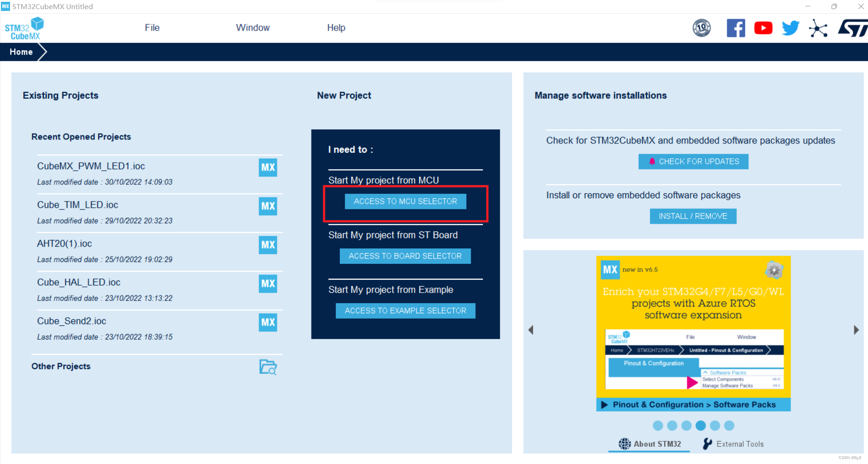Screen dimensions: 868x464
Task: Switch to the About STM32 tab
Action: 649,444
